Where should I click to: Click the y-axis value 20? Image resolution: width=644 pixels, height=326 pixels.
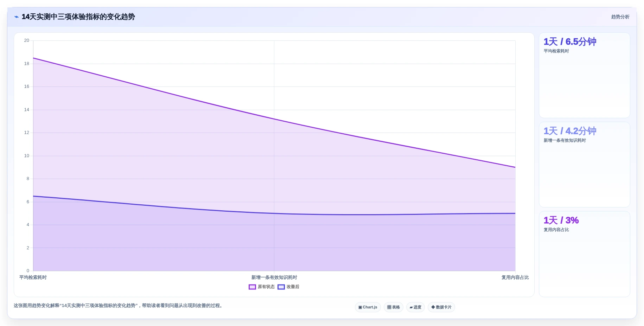tap(27, 40)
